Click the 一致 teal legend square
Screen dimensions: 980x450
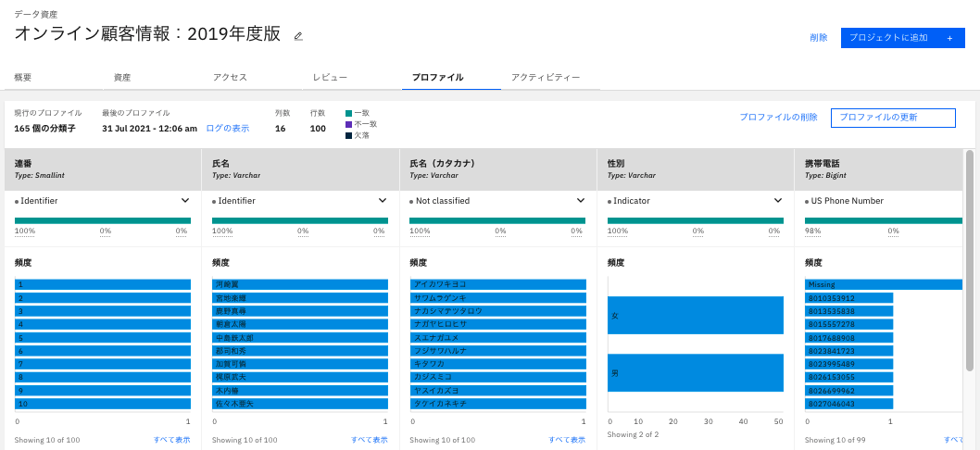348,113
